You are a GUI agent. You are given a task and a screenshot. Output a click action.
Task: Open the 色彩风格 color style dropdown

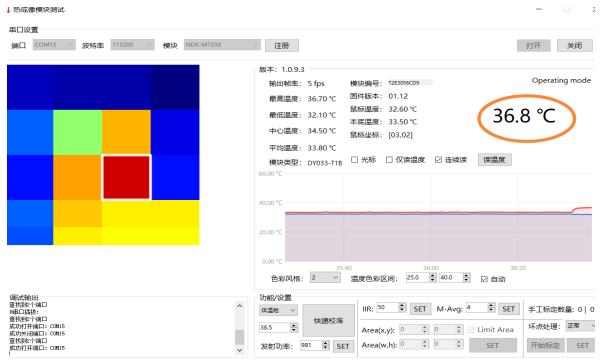coord(325,278)
